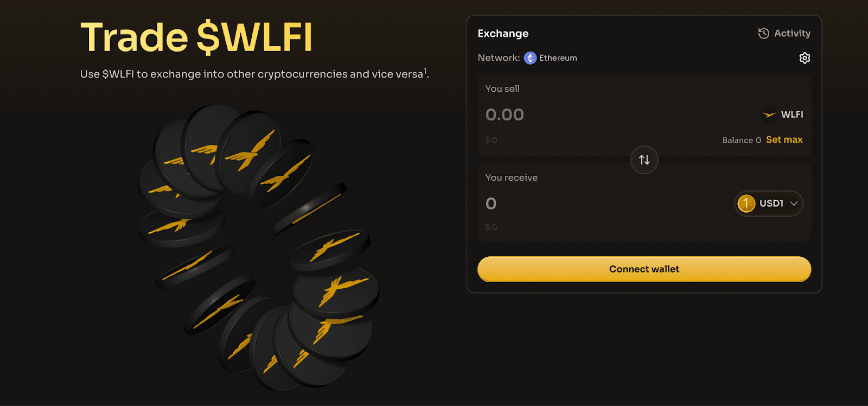Screen dimensions: 868x406
Task: Open the USD1 token selector dropdown
Action: pos(769,203)
